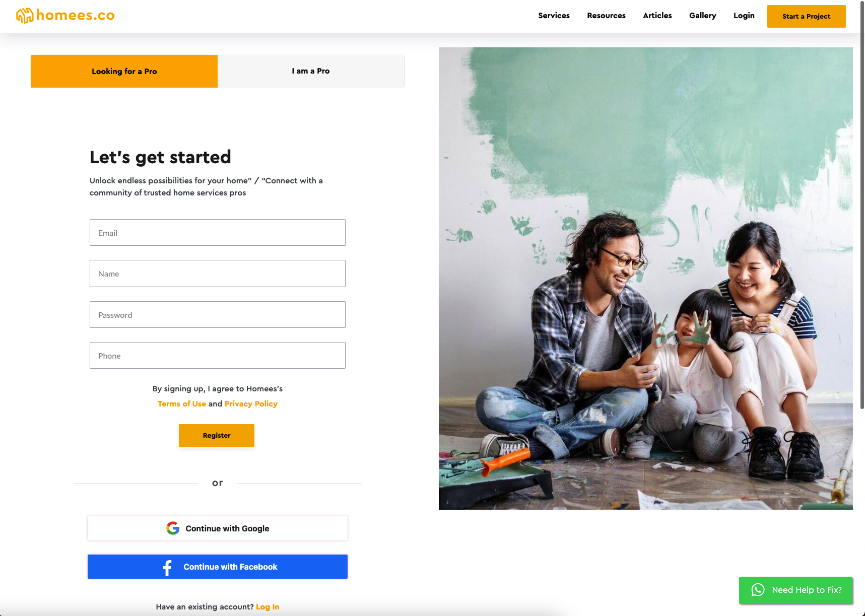865x616 pixels.
Task: Click the Start a Project button
Action: 806,16
